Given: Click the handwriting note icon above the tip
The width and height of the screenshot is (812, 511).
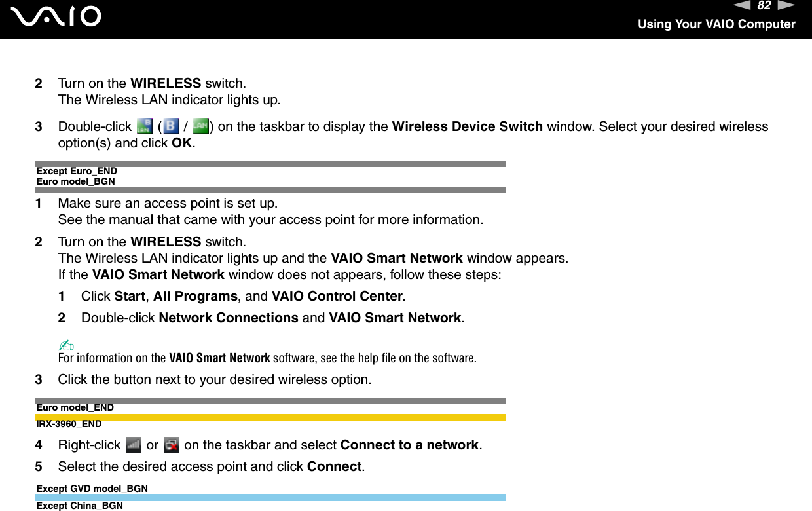Looking at the screenshot, I should pos(64,346).
